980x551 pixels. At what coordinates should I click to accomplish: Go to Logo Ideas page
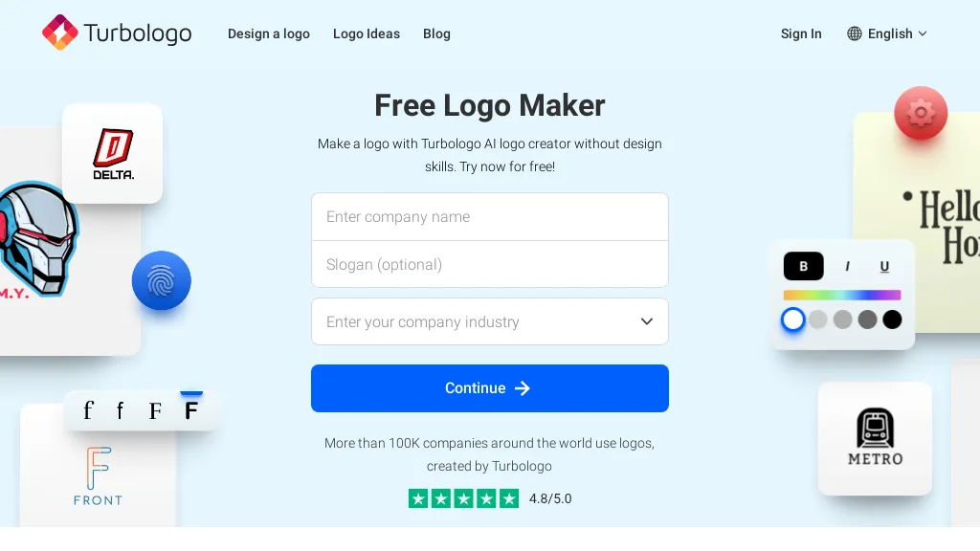(367, 33)
